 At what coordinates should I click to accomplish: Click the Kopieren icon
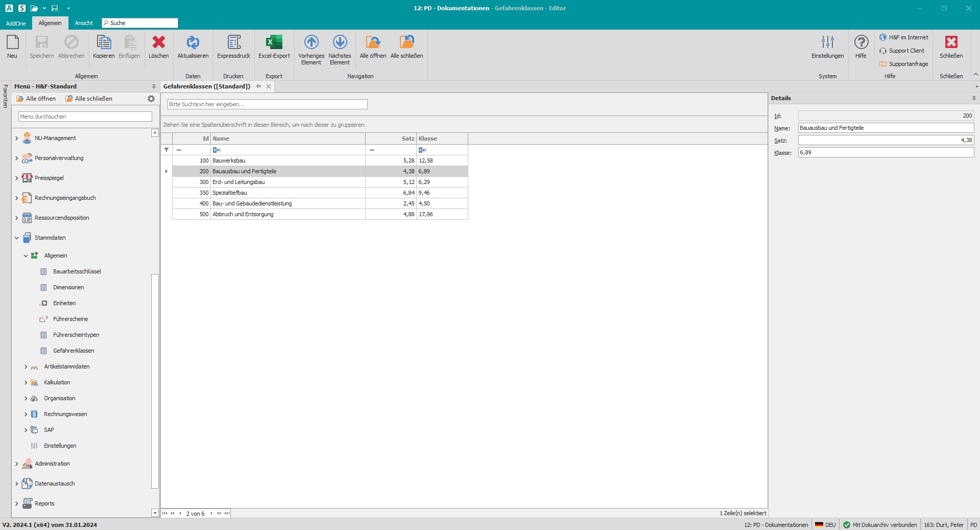104,43
